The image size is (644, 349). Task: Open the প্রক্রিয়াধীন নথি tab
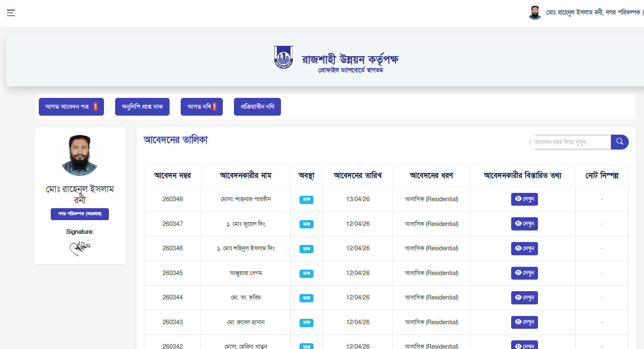(257, 107)
